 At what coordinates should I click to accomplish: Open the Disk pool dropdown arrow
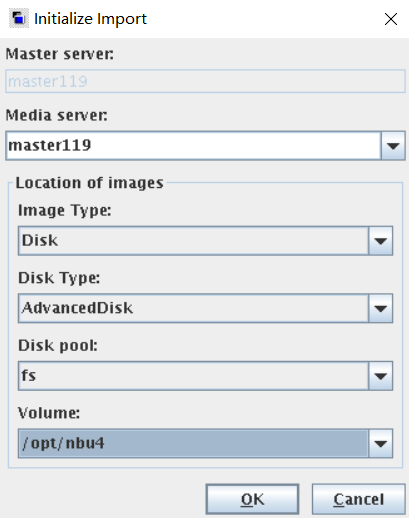pyautogui.click(x=381, y=376)
